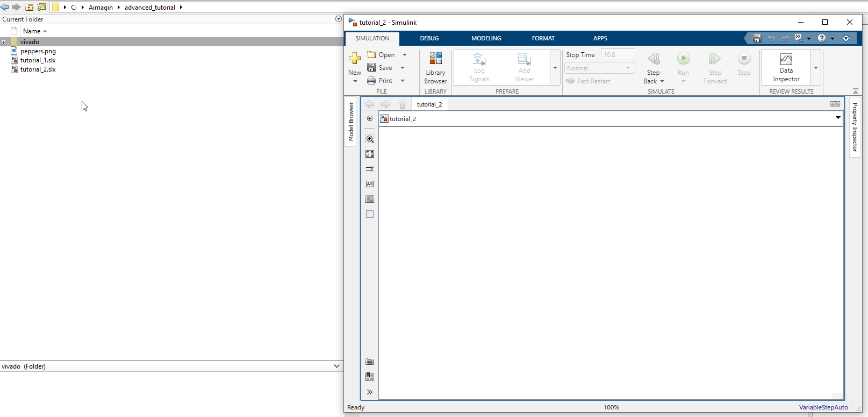Open the Print dropdown arrow
This screenshot has width=868, height=417.
(403, 81)
